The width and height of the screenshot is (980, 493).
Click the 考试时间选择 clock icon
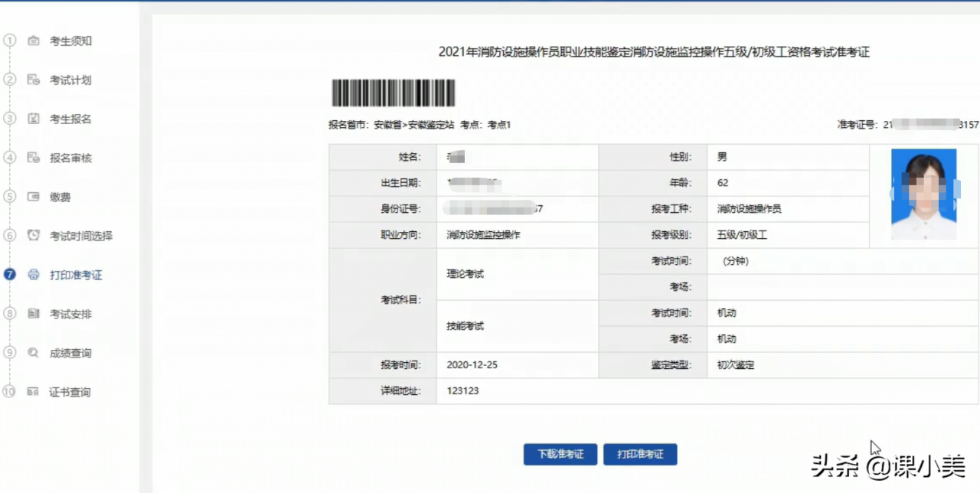tap(33, 236)
